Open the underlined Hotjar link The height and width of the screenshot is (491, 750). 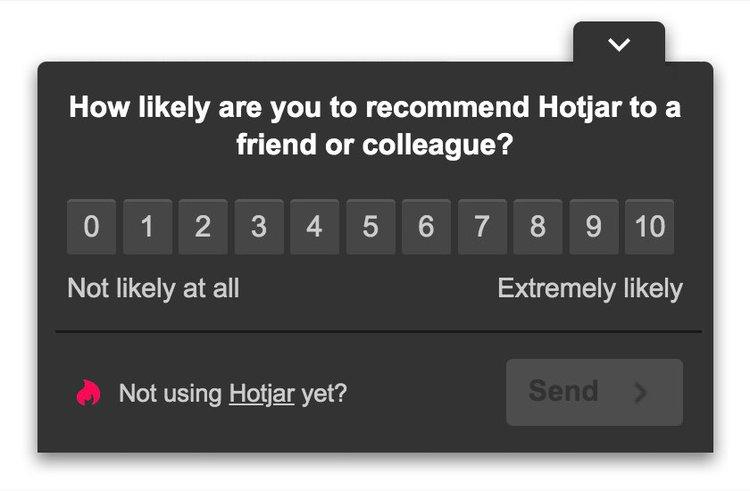(261, 394)
